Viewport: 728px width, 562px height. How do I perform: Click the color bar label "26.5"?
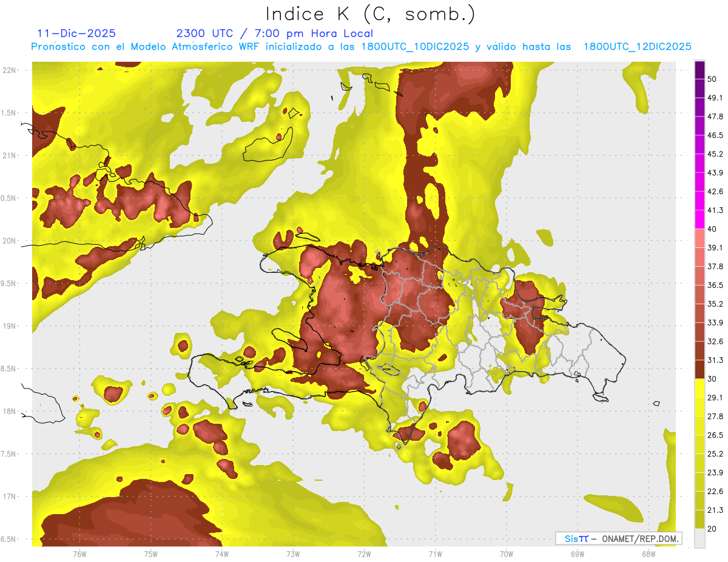pos(715,435)
